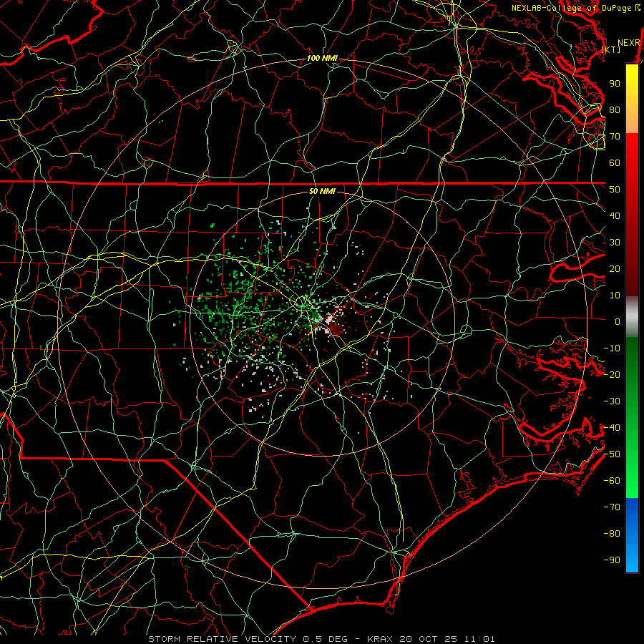Click the dark red outbound velocity patch near radar
Viewport: 644px width, 644px height.
pyautogui.click(x=338, y=328)
